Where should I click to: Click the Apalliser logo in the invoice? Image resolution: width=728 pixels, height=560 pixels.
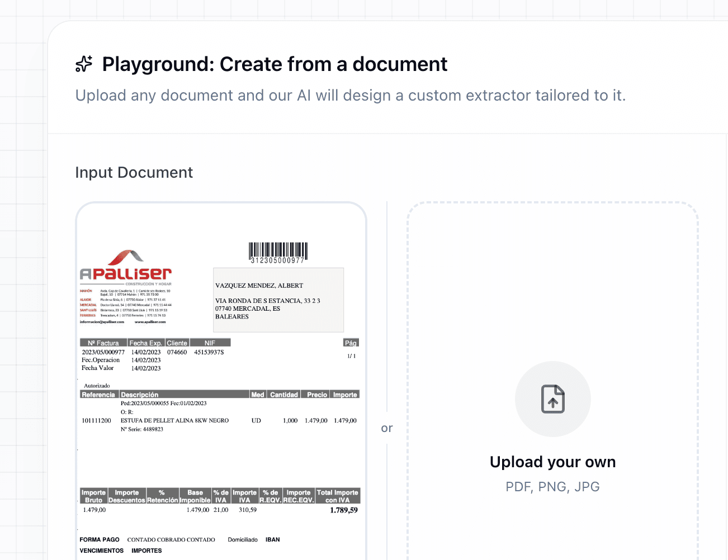126,274
